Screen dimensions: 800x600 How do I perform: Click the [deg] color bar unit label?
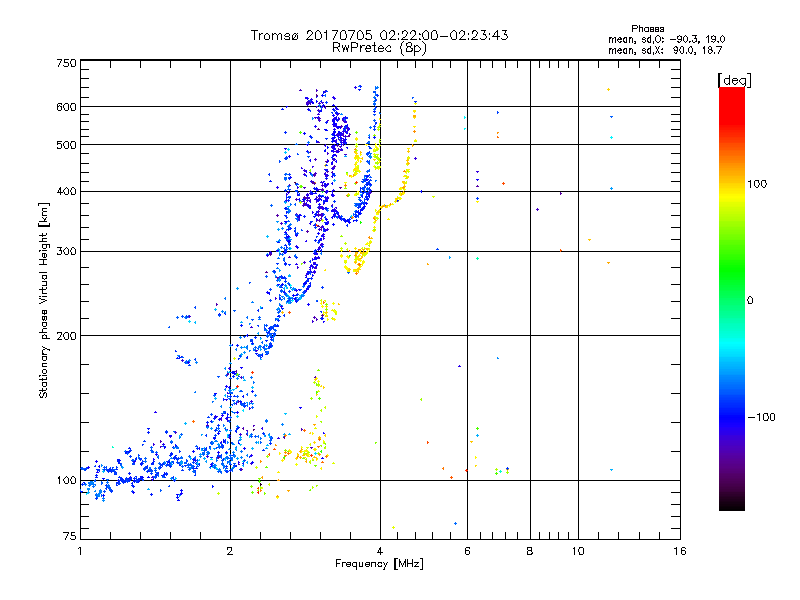pos(734,80)
